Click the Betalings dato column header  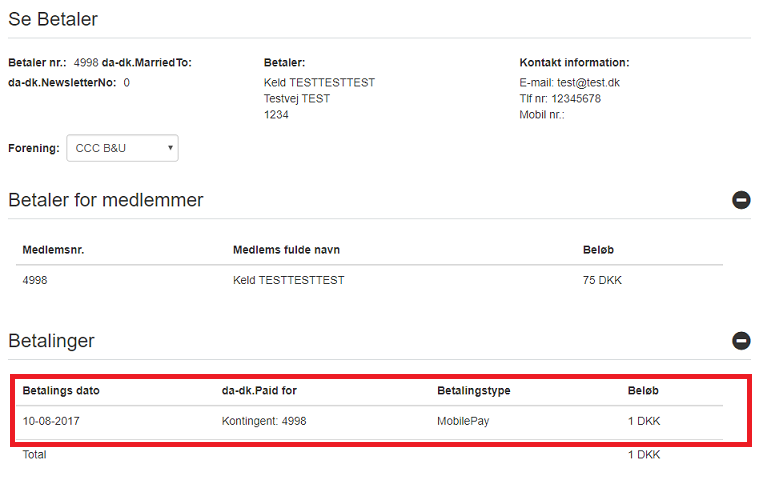tap(61, 390)
